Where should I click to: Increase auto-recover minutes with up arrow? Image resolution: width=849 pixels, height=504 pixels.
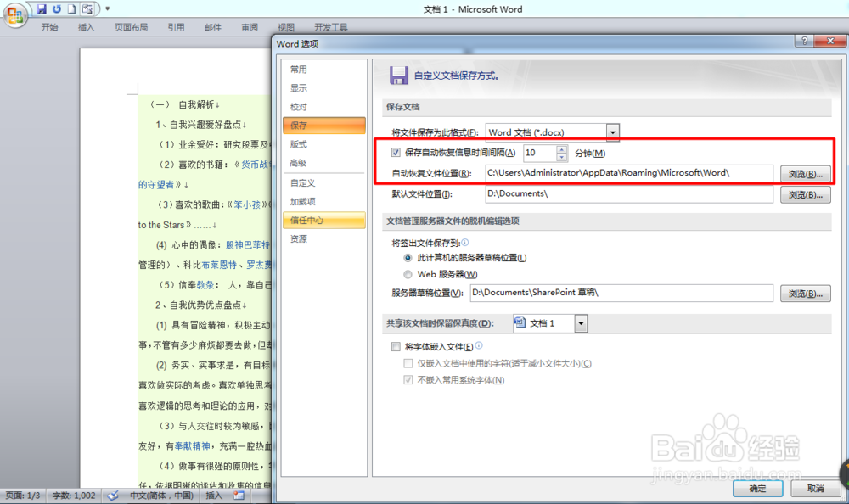click(x=561, y=148)
